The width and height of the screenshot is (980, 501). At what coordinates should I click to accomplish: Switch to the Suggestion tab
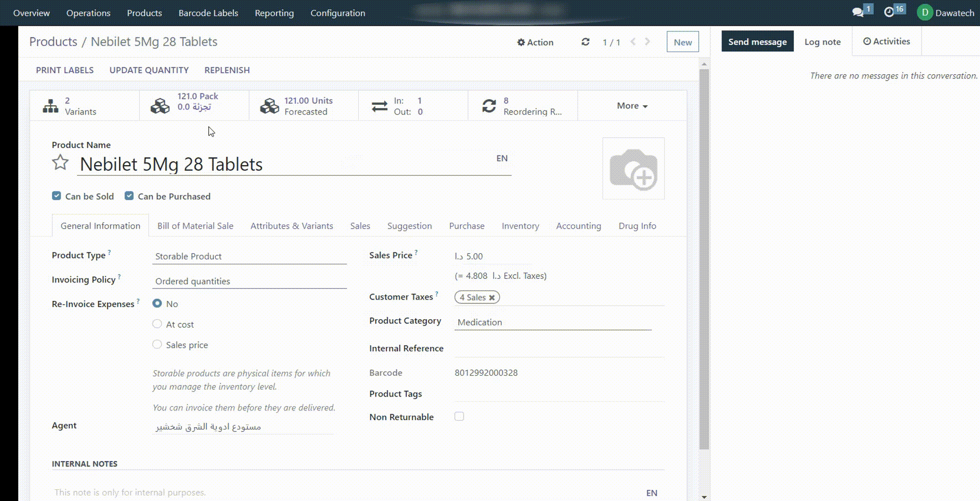(x=410, y=226)
